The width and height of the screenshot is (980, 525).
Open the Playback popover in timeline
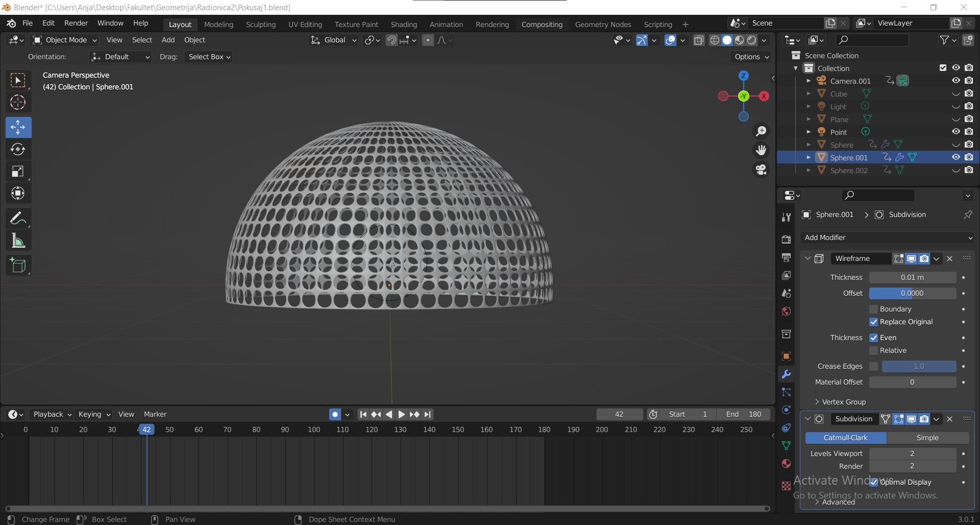(52, 414)
